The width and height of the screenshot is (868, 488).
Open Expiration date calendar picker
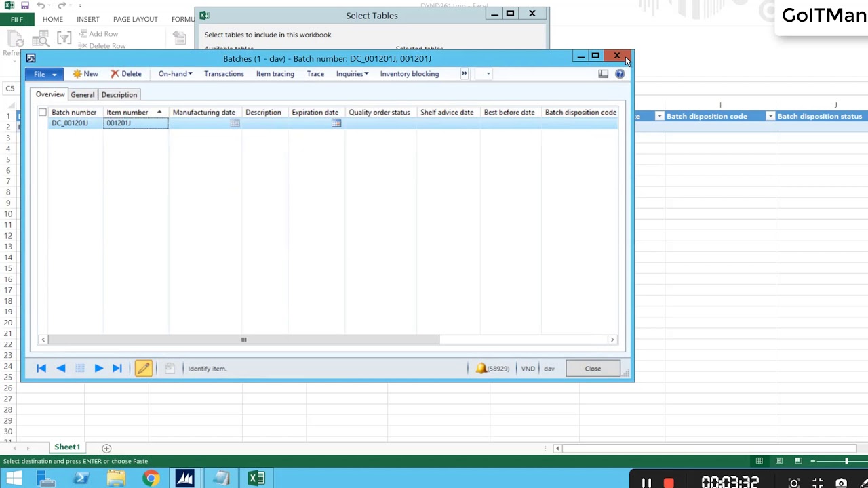pos(336,123)
